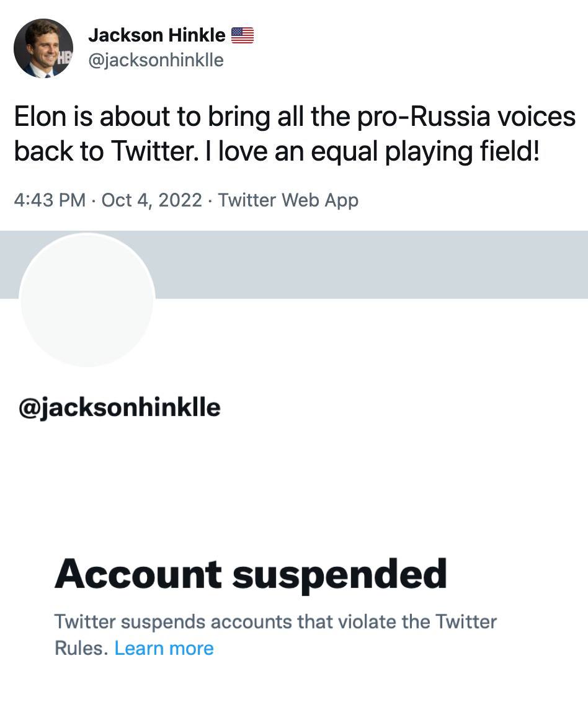
Task: Click the Oct 4, 2022 date
Action: click(x=151, y=200)
